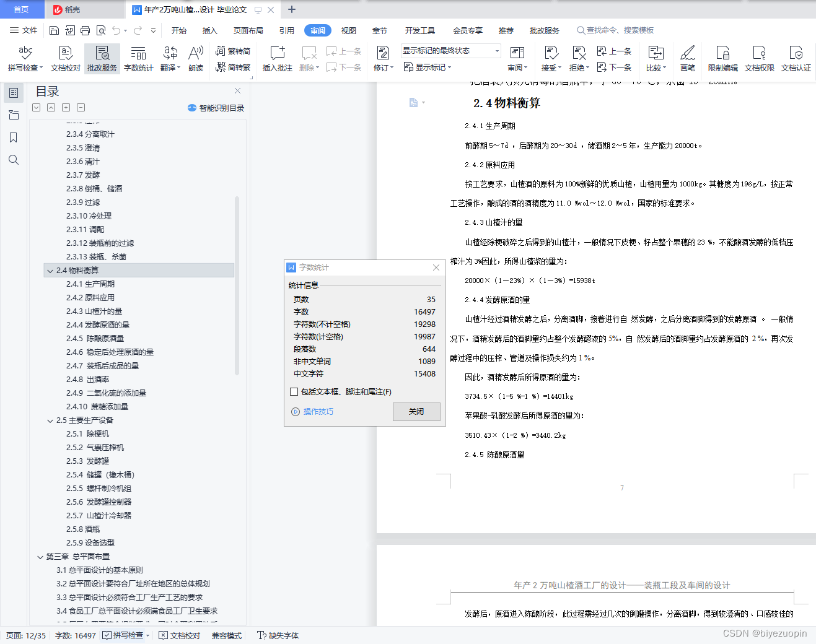Open 限制编辑 restrict editing

(x=723, y=59)
